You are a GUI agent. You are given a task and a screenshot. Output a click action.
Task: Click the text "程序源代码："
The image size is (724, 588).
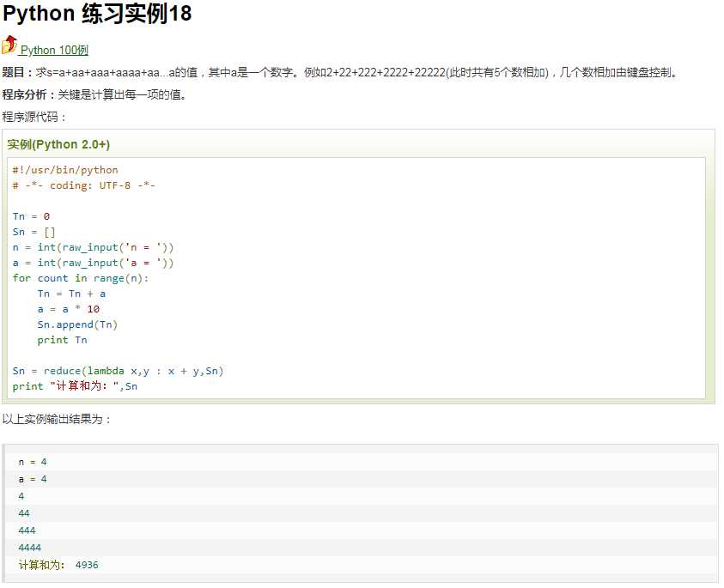click(34, 117)
